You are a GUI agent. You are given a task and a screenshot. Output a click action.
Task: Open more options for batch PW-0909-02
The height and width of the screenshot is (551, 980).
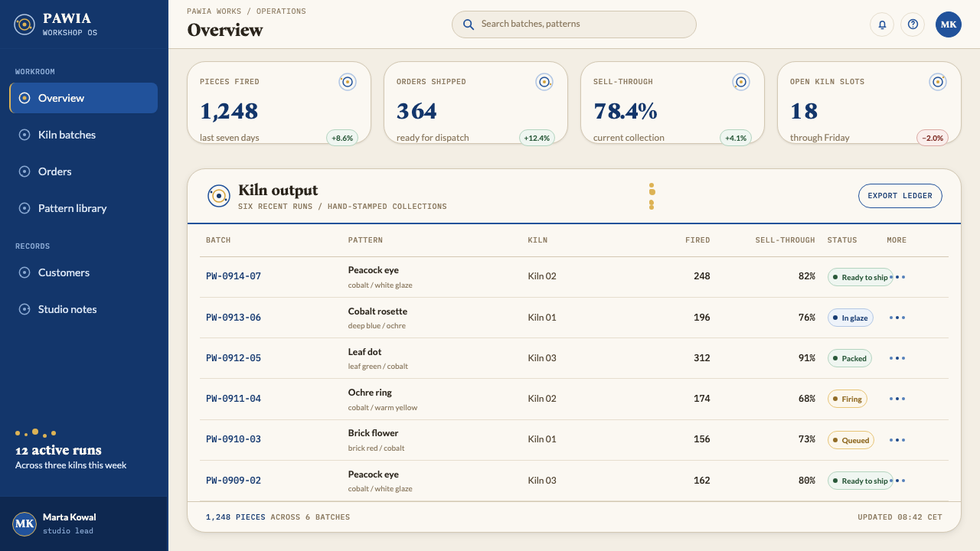tap(897, 481)
